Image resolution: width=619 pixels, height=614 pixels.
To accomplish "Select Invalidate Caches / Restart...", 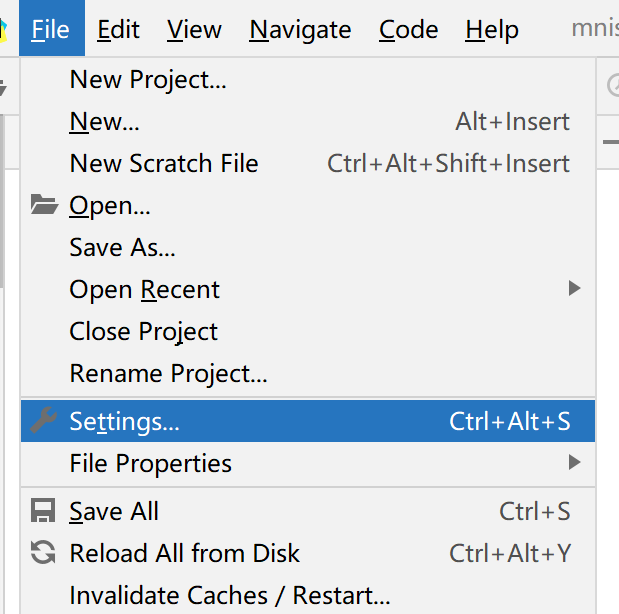I will tap(308, 595).
